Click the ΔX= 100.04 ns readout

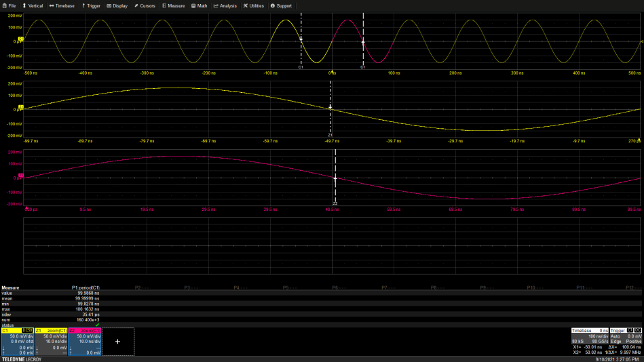(x=625, y=347)
